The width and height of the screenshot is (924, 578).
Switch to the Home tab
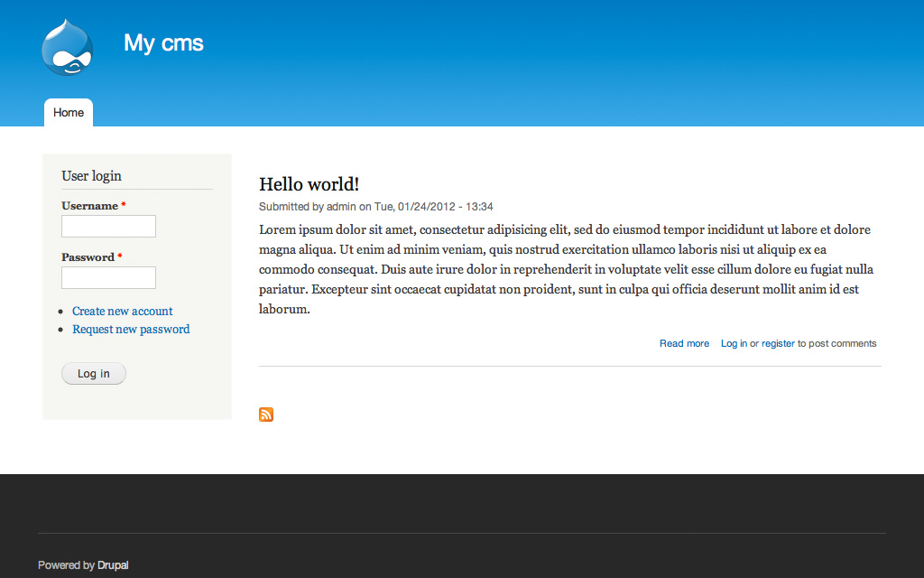tap(68, 112)
